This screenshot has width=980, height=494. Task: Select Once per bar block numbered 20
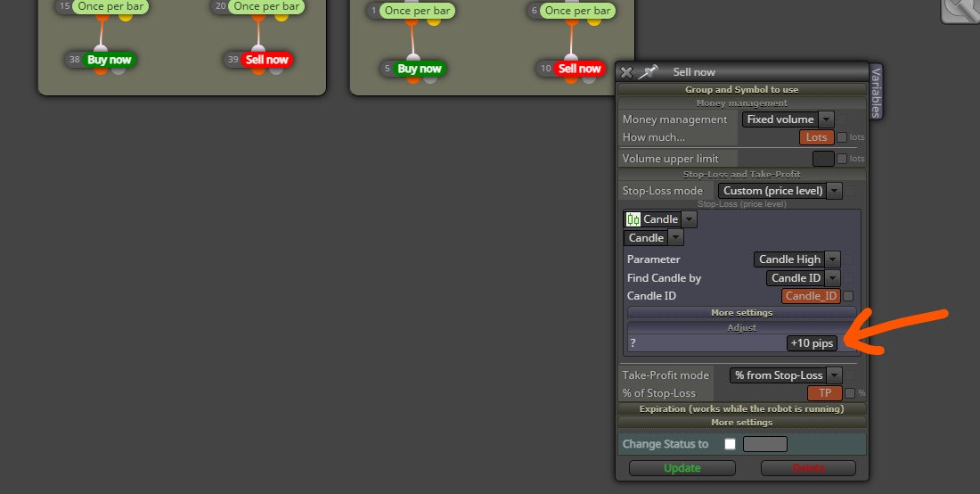coord(266,7)
